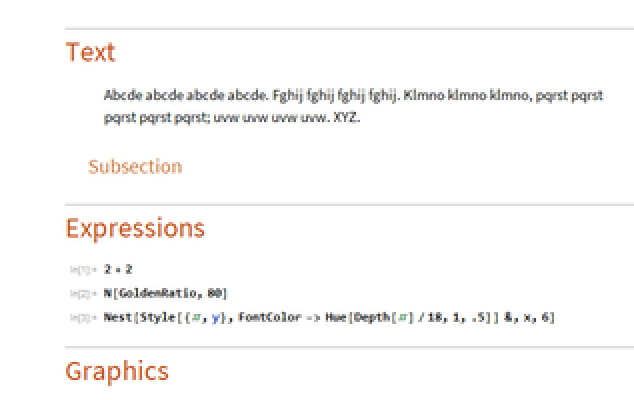Click the "Text" section heading
The image size is (634, 400).
90,53
